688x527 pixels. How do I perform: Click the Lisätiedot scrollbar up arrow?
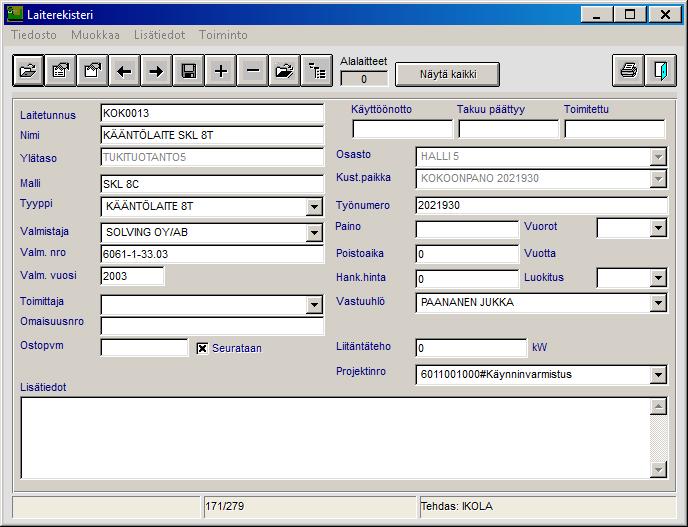(658, 406)
